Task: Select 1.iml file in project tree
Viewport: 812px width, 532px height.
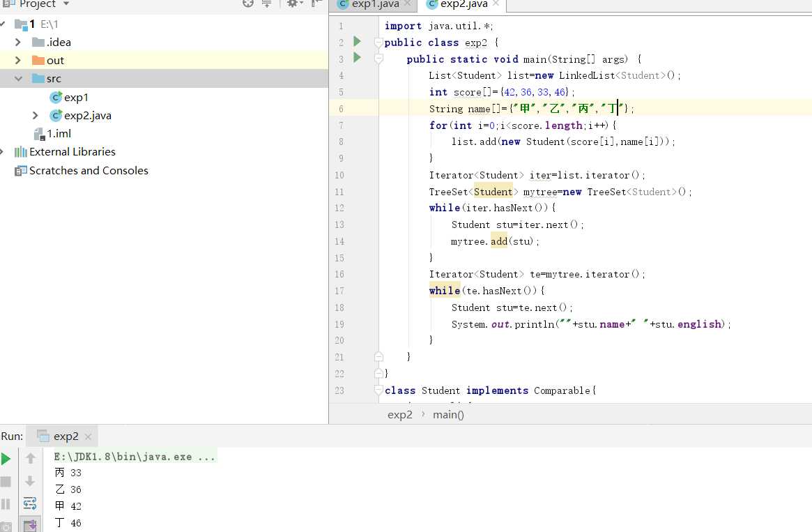Action: point(59,133)
